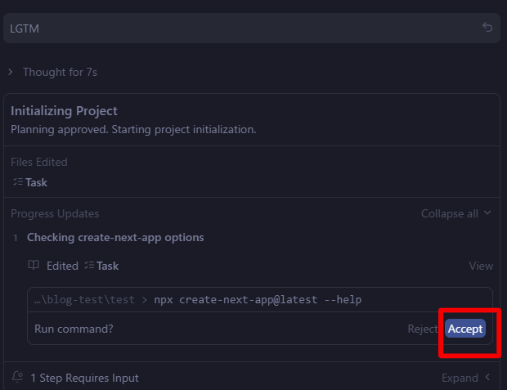Click the bell icon for required input
507x390 pixels.
pyautogui.click(x=17, y=377)
